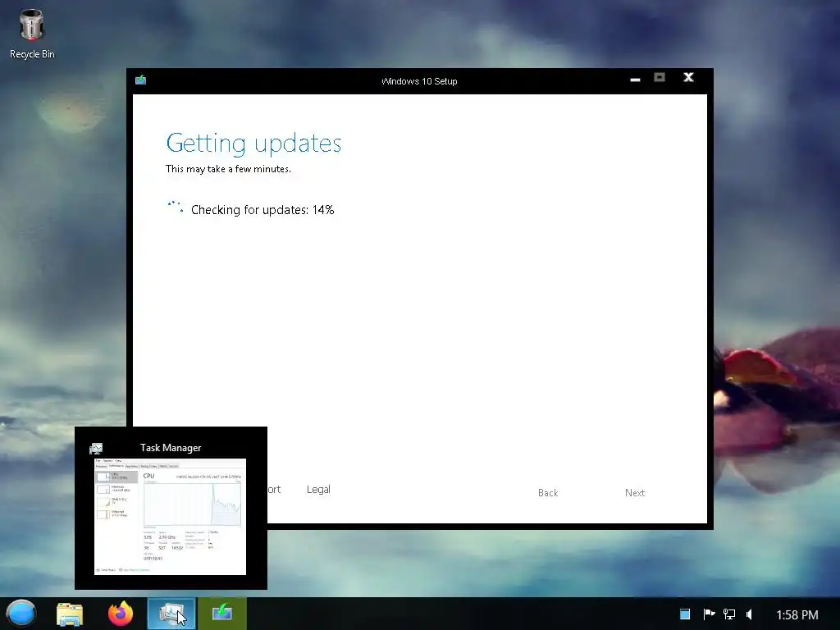This screenshot has width=840, height=630.
Task: Open the Recycle Bin on the desktop
Action: point(32,34)
